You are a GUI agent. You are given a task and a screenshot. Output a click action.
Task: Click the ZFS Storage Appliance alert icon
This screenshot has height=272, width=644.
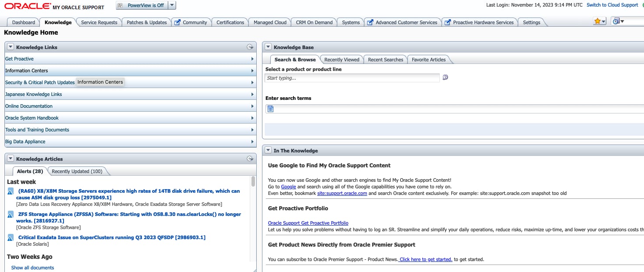click(11, 215)
